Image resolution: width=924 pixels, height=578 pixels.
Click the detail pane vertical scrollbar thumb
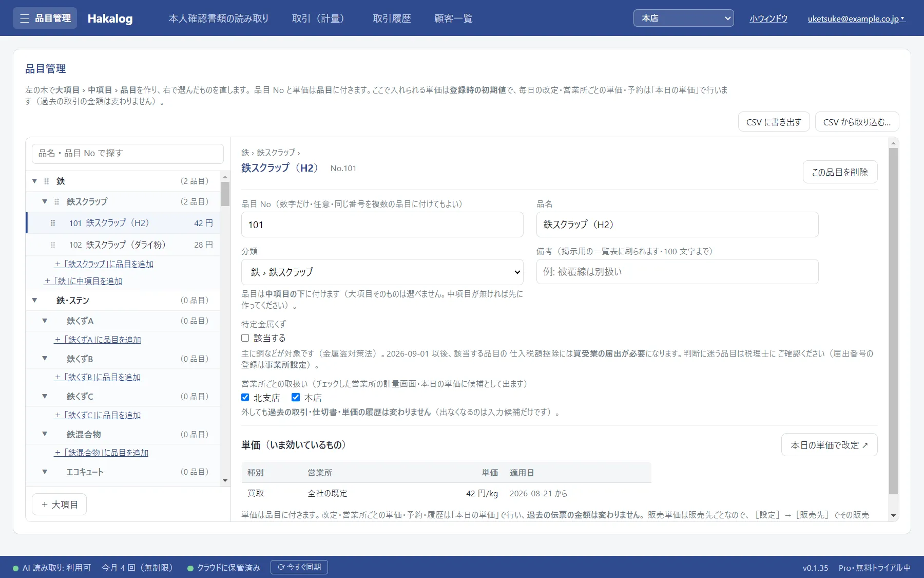[x=893, y=321]
